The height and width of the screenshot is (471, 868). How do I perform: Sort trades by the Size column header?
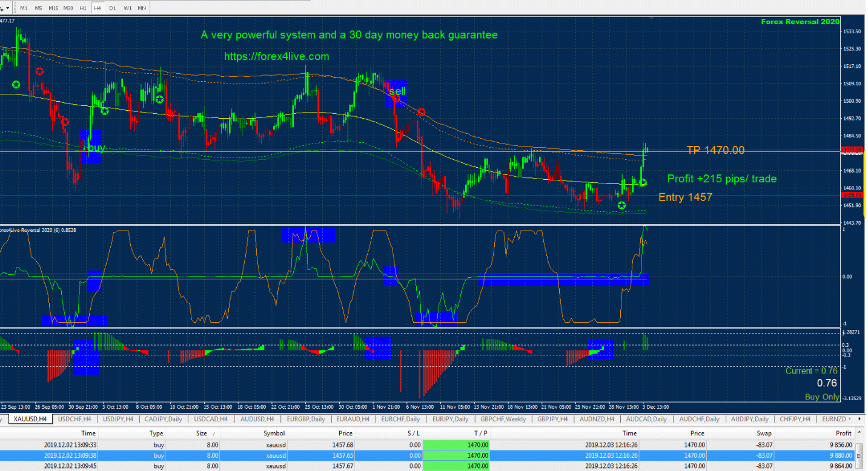point(200,433)
